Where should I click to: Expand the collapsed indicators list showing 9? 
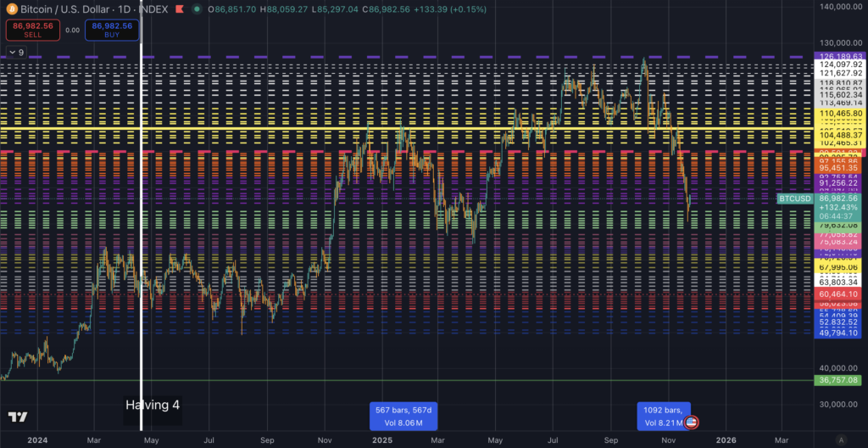point(15,53)
